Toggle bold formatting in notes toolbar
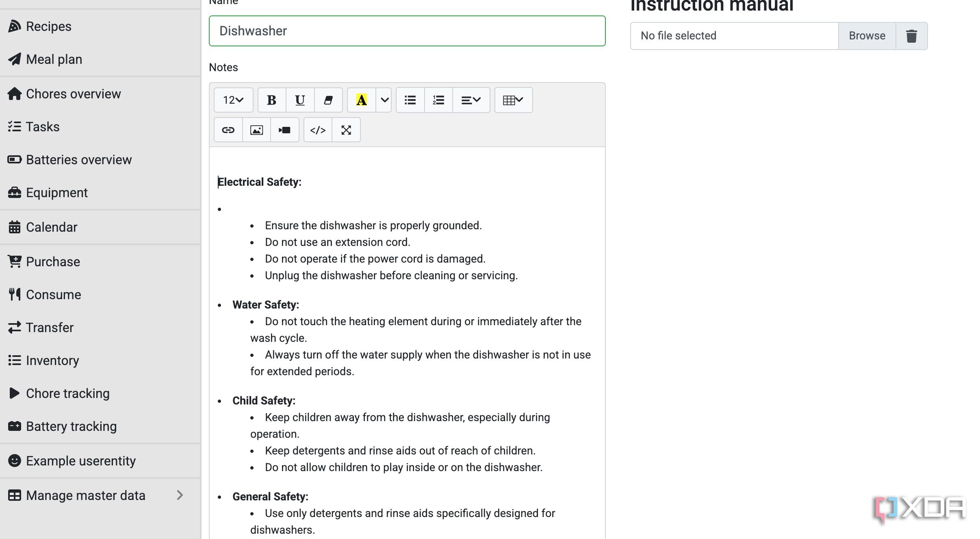This screenshot has width=980, height=539. tap(272, 100)
